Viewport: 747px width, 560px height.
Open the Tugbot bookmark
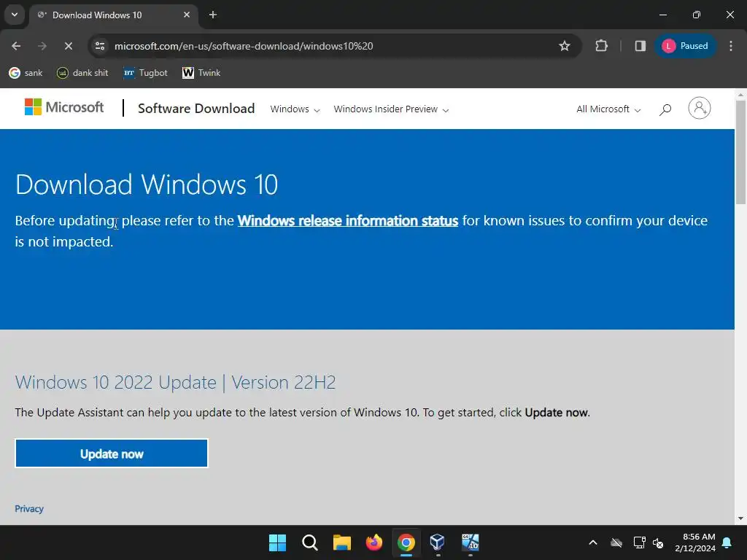pyautogui.click(x=145, y=73)
